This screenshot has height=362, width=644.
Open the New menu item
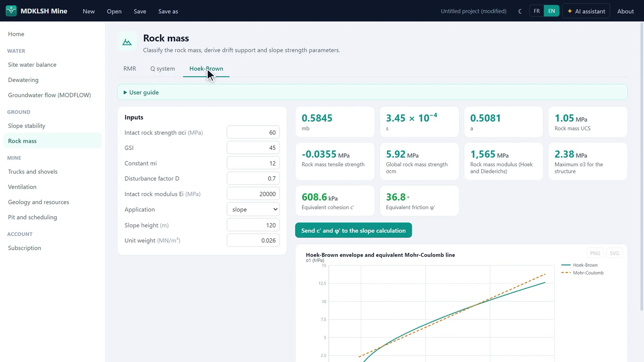(89, 11)
